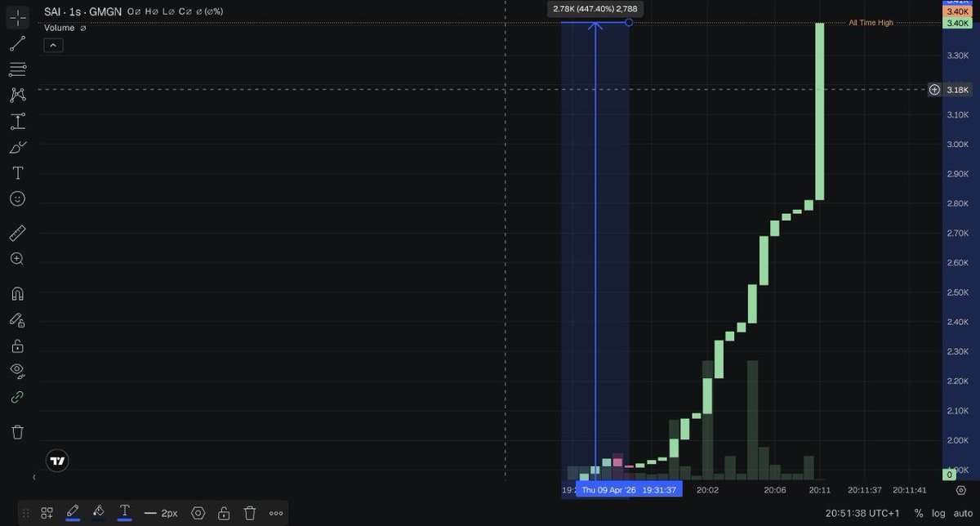This screenshot has width=980, height=526.
Task: Toggle magnet mode for drawings
Action: point(18,294)
